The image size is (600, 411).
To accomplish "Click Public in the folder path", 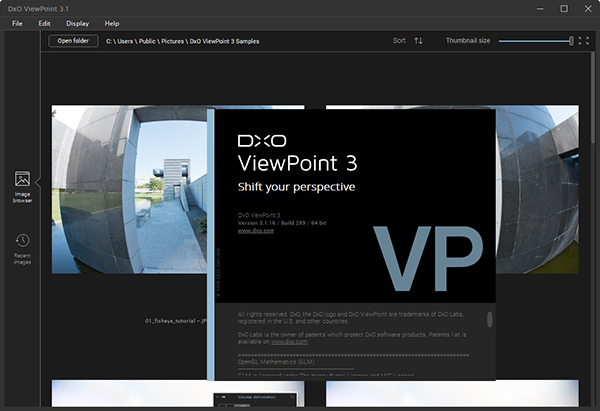I will click(147, 41).
